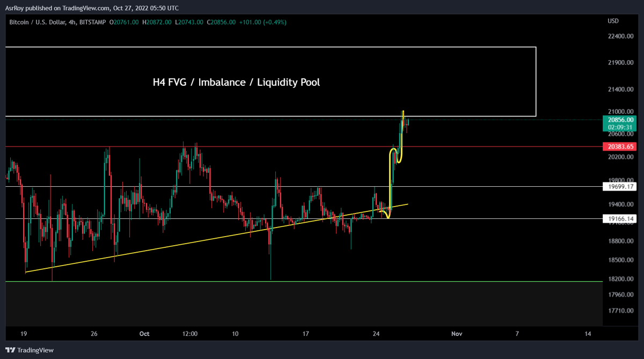The width and height of the screenshot is (644, 359).
Task: Click the 22400.00 price axis value
Action: 620,36
